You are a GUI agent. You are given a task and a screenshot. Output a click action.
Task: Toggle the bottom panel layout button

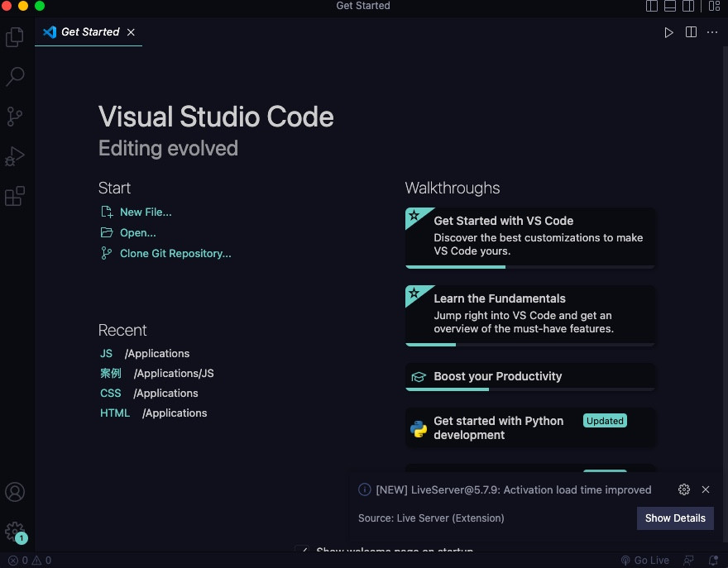pos(670,6)
